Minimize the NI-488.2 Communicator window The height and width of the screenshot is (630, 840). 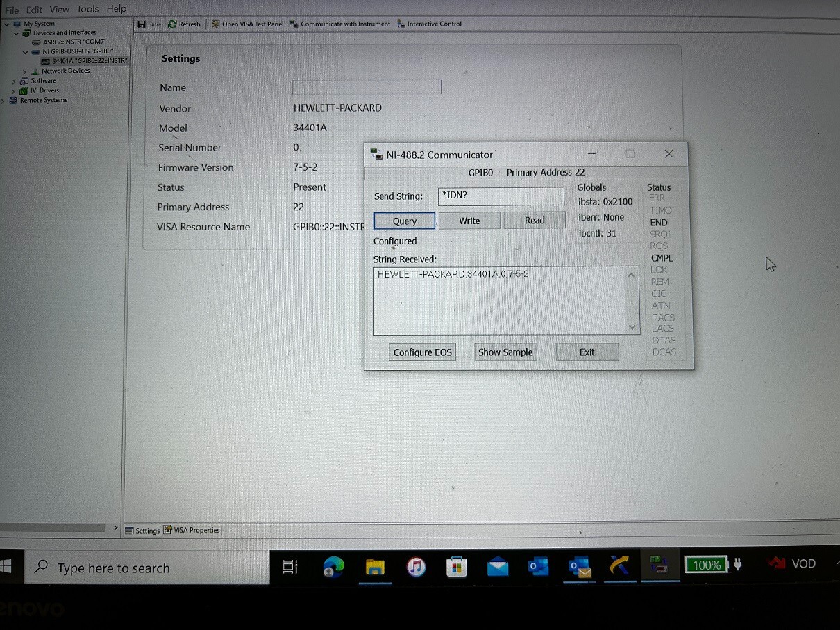click(591, 154)
